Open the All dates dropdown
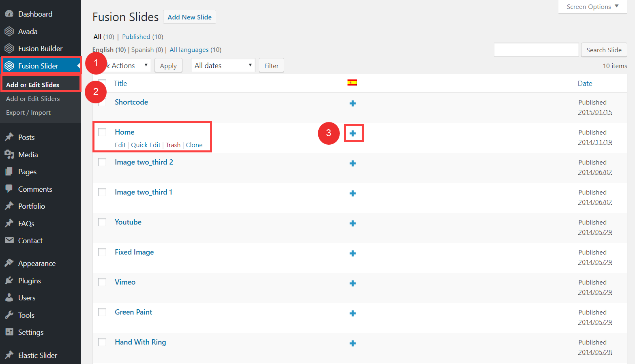635x364 pixels. click(223, 65)
